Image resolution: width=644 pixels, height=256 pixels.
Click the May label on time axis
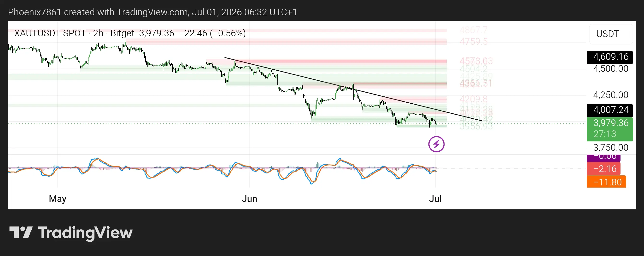click(x=58, y=199)
